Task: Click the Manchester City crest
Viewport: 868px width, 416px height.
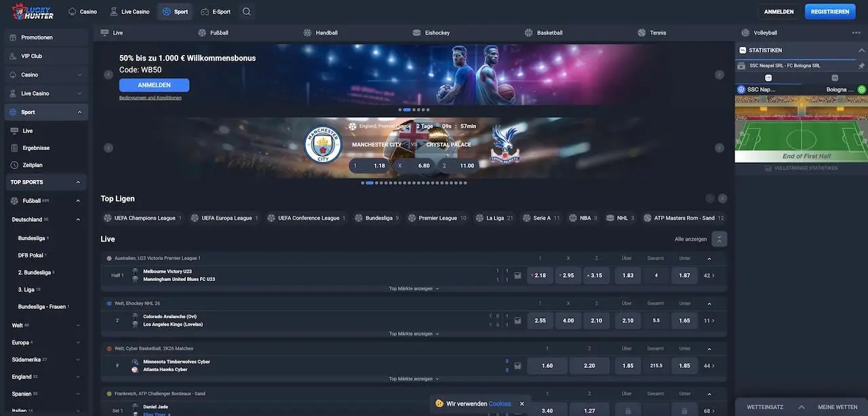Action: click(323, 144)
